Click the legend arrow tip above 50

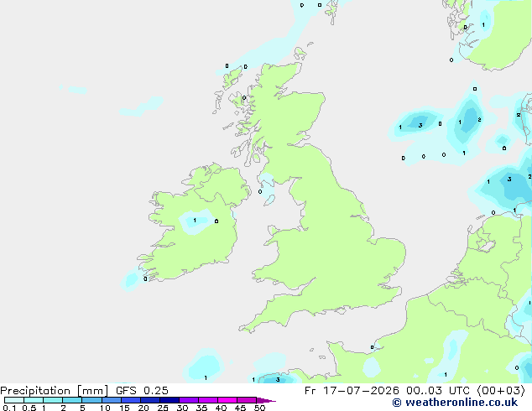click(266, 400)
